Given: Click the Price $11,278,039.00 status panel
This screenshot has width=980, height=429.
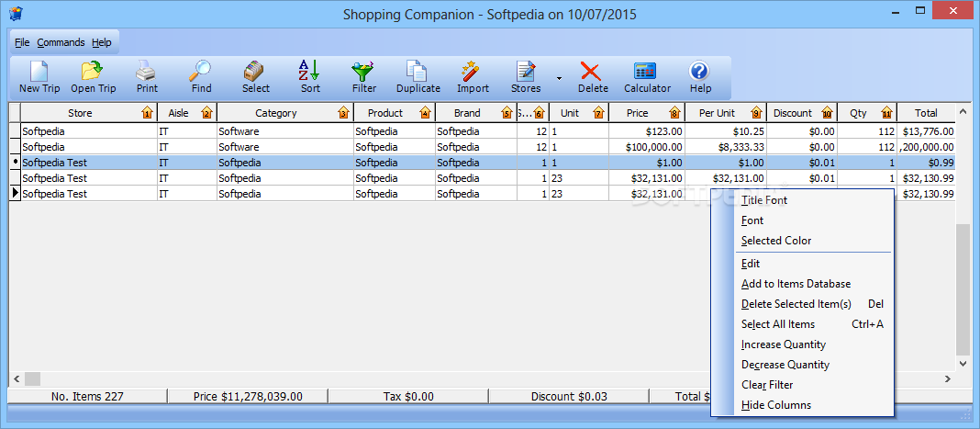Looking at the screenshot, I should (x=248, y=397).
